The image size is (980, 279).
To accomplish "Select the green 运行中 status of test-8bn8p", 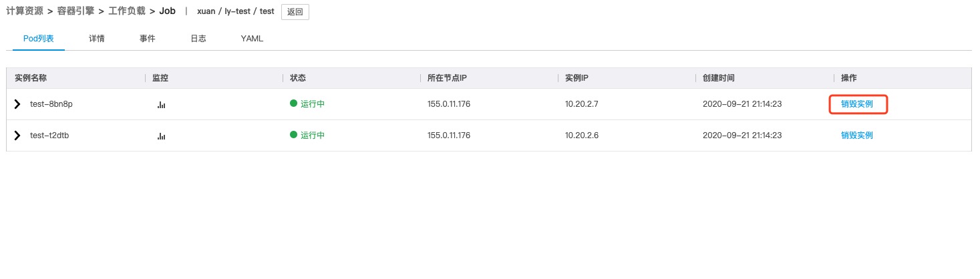I will tap(307, 104).
